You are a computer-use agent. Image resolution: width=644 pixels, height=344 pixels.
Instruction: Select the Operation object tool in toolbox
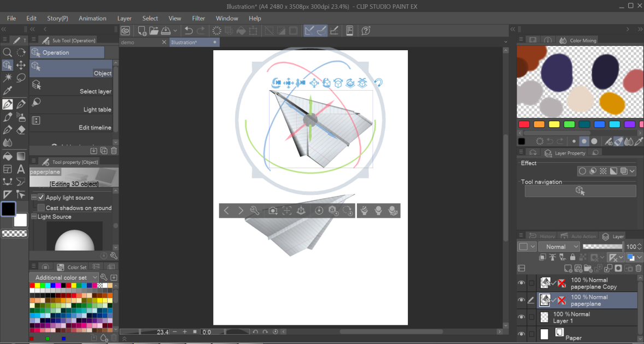[7, 65]
